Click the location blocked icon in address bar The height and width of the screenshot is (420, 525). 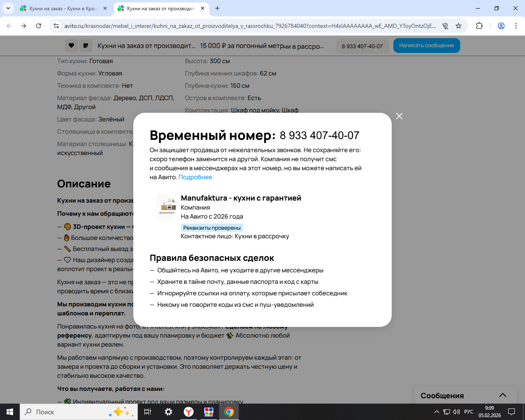point(445,26)
